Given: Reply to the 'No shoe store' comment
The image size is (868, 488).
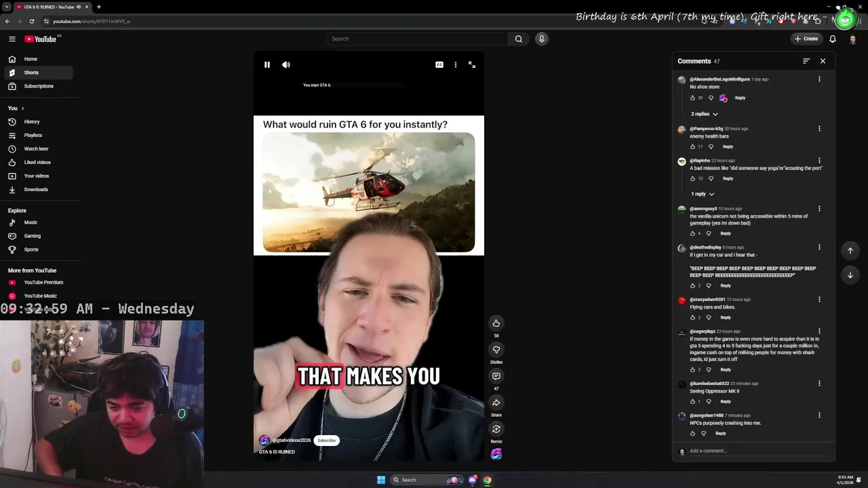Looking at the screenshot, I should click(x=740, y=98).
